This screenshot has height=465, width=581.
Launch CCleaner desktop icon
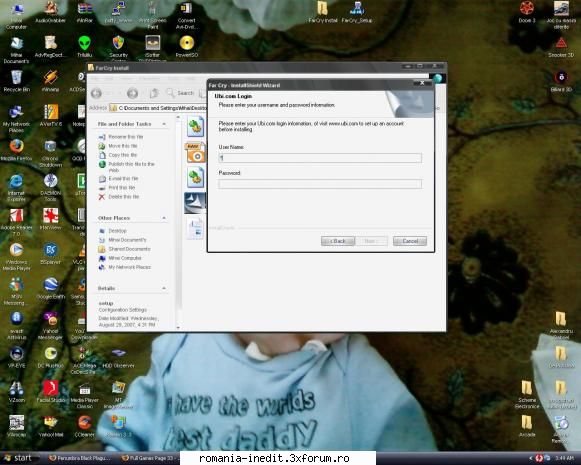[x=84, y=422]
